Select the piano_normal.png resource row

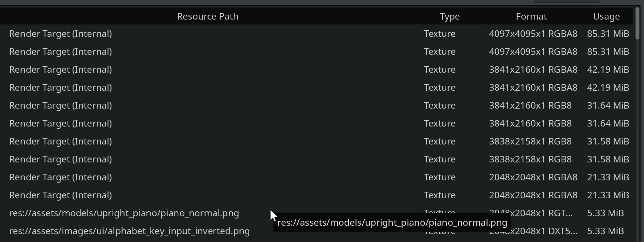(x=124, y=213)
